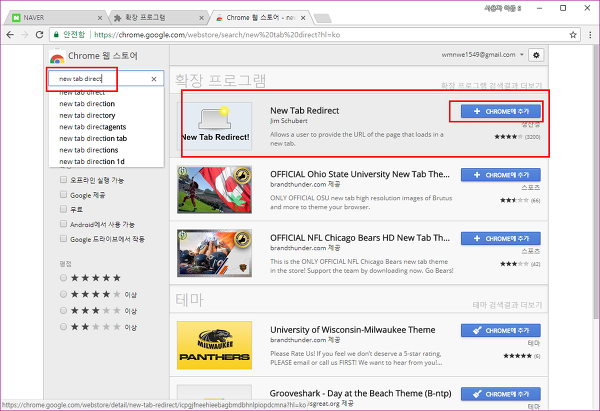This screenshot has height=411, width=600.
Task: Choose suggestion 'new tab direction 1d'
Action: click(x=91, y=161)
